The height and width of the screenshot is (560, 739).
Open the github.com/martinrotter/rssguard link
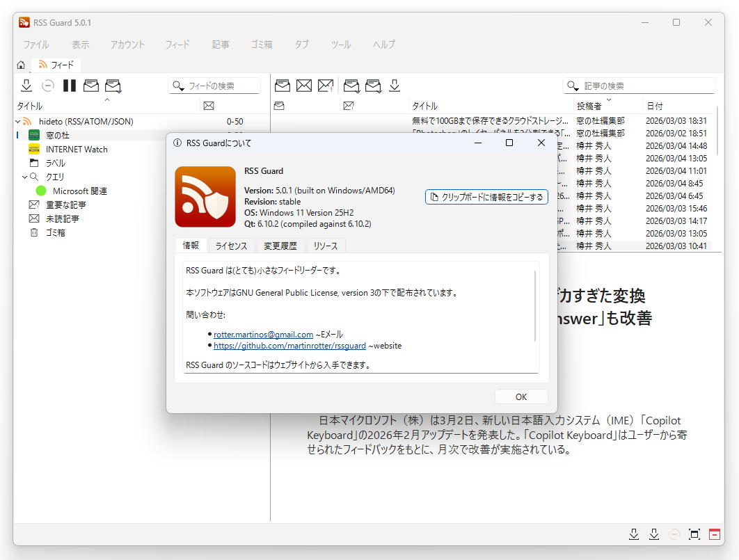point(289,345)
